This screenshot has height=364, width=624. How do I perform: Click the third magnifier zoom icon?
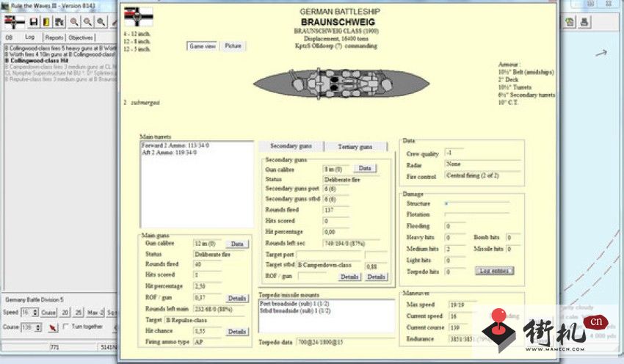coord(101,22)
